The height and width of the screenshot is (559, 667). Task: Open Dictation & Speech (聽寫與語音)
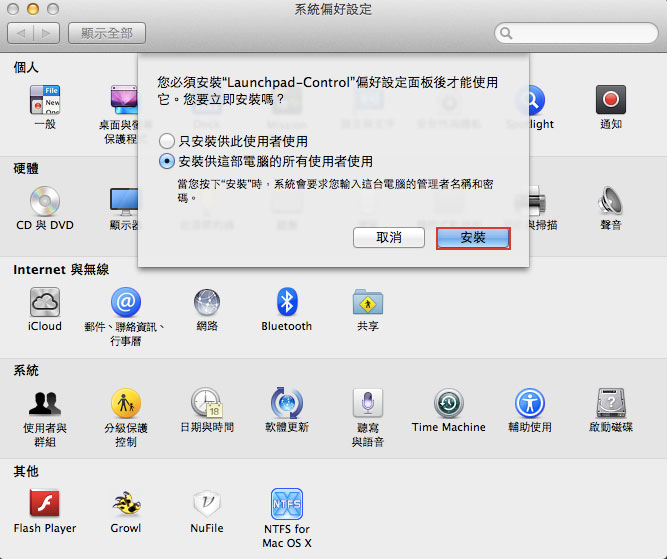(368, 403)
